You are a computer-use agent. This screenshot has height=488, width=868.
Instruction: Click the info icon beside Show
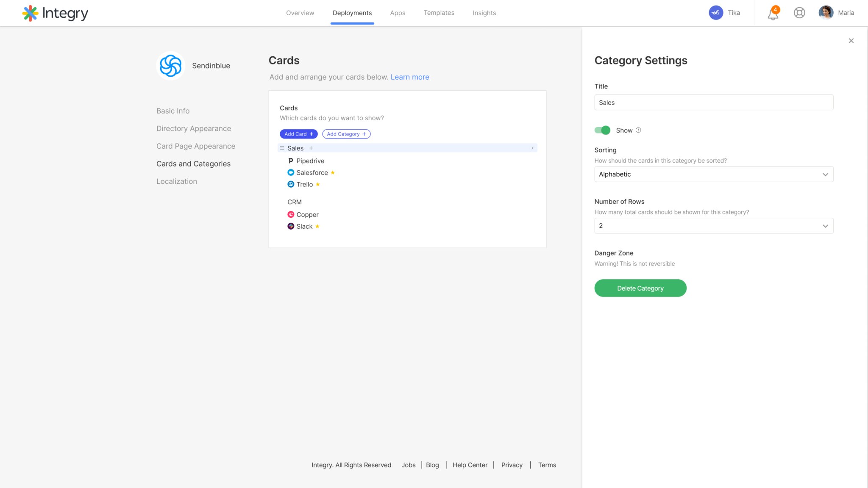click(638, 130)
